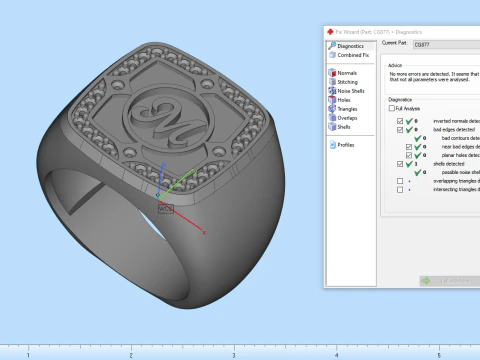The image size is (480, 360).
Task: Click the 'possible noise shells' row text
Action: coord(461,172)
